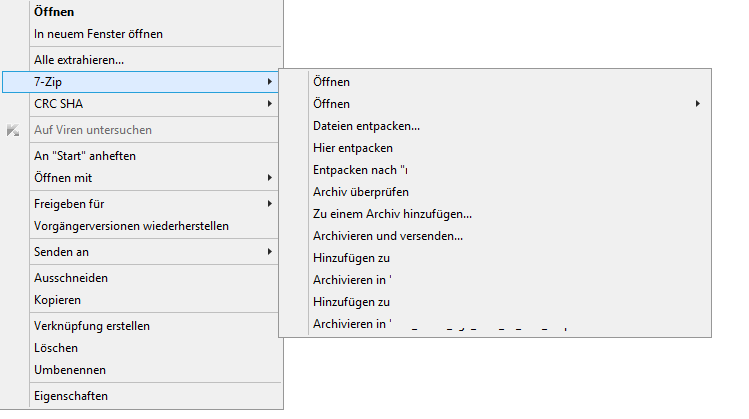Viewport: 749px width, 419px height.
Task: Click "Zu einem Archiv hinzufügen..."
Action: click(392, 213)
